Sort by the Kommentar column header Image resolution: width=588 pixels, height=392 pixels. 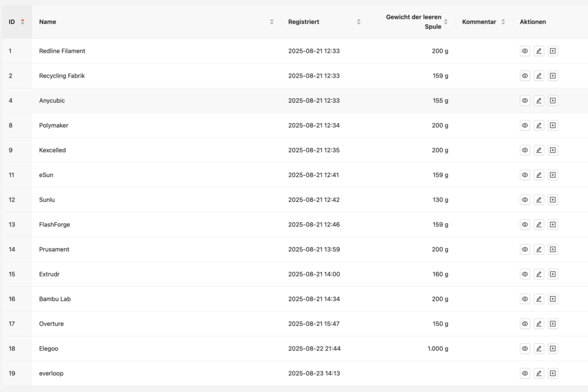(503, 22)
